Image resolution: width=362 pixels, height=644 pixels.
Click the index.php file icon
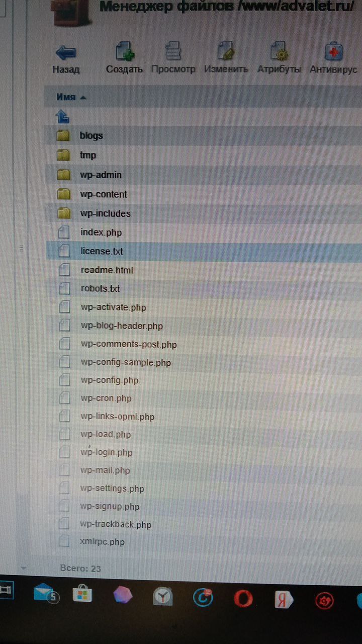coord(64,232)
